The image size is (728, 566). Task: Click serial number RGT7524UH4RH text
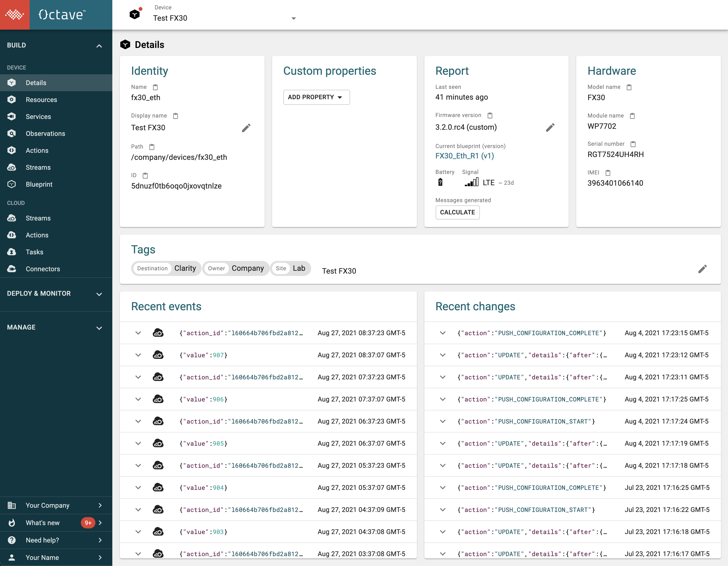pyautogui.click(x=615, y=155)
